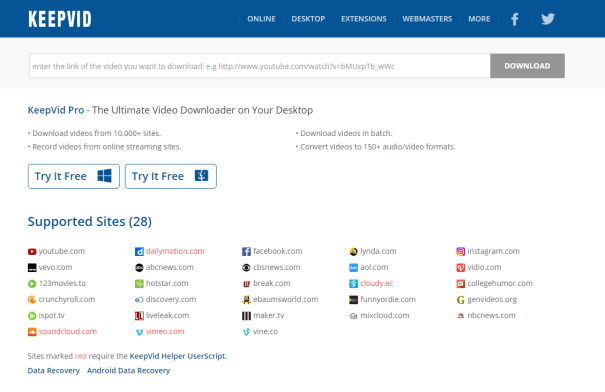The image size is (605, 392).
Task: Click the 123movies site icon
Action: (x=32, y=284)
